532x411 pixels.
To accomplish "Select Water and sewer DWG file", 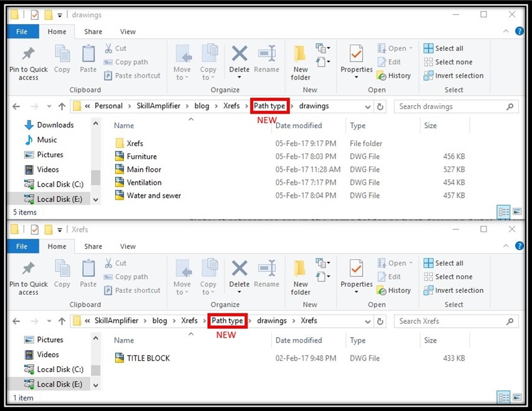I will 290,195.
